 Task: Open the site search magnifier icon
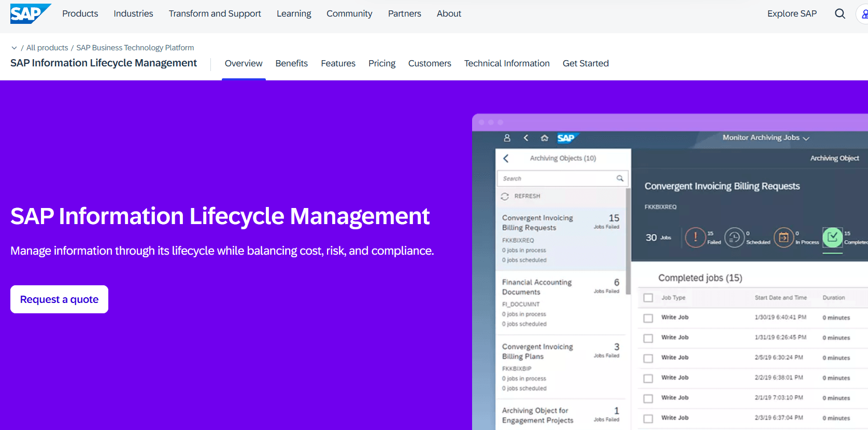[x=840, y=13]
